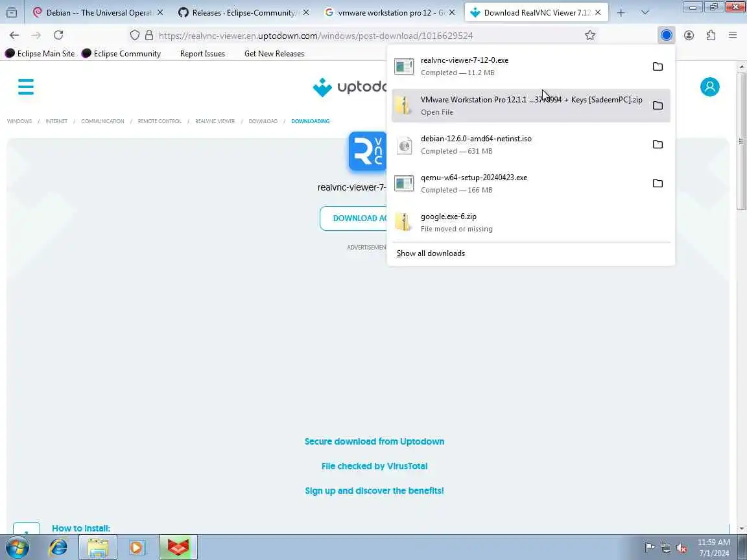Screen dimensions: 747x560
Task: Open the Firefox View icon
Action: pos(12,12)
